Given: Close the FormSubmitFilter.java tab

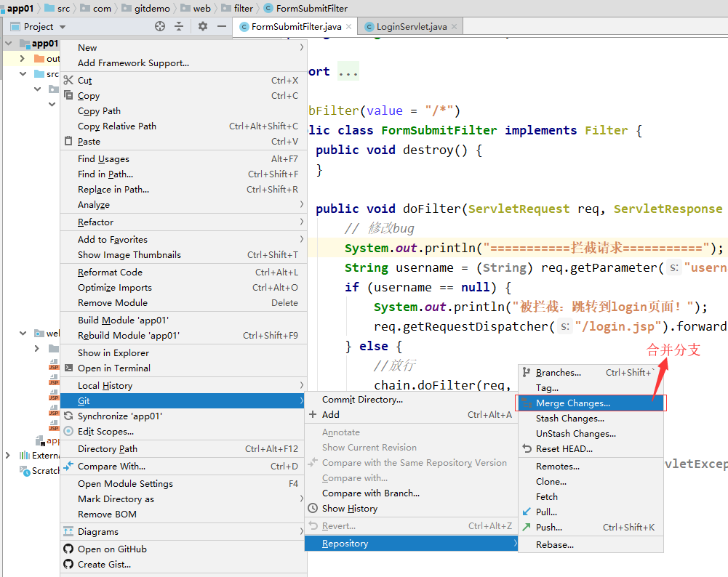Looking at the screenshot, I should [348, 26].
